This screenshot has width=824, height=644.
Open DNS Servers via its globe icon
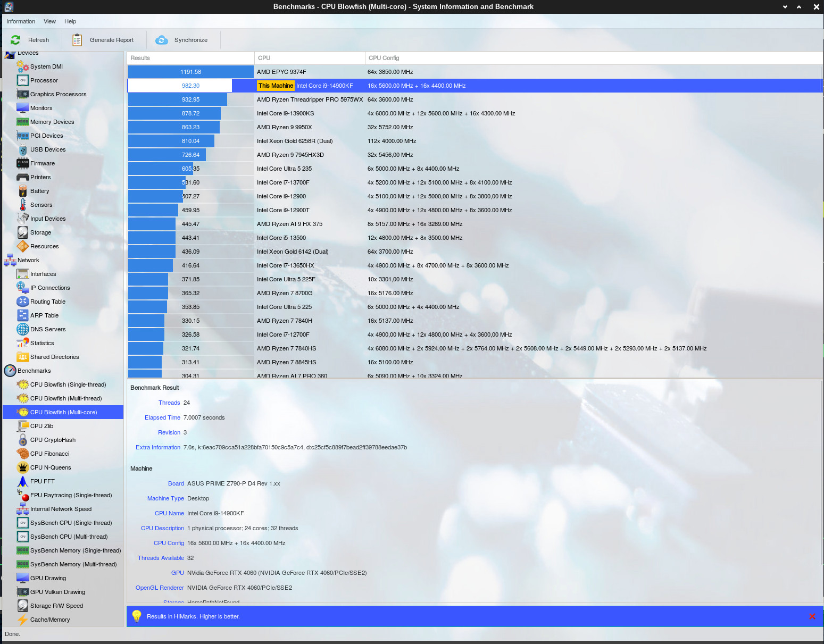click(23, 329)
